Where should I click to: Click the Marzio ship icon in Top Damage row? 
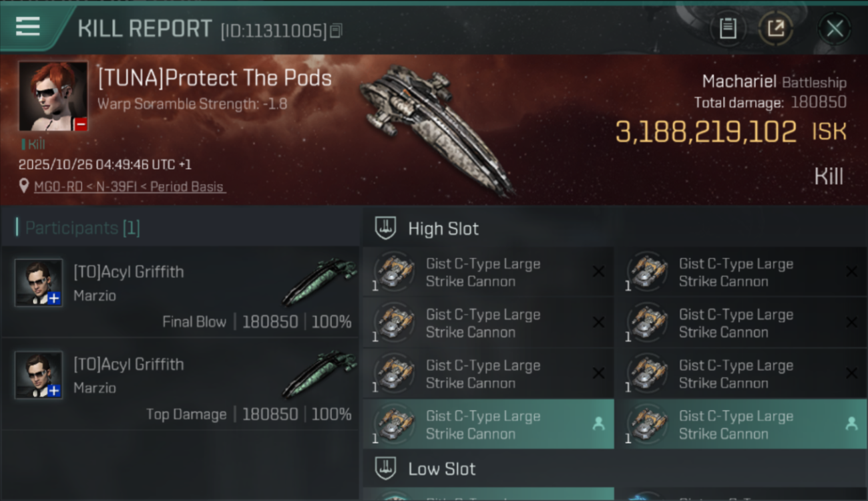320,374
